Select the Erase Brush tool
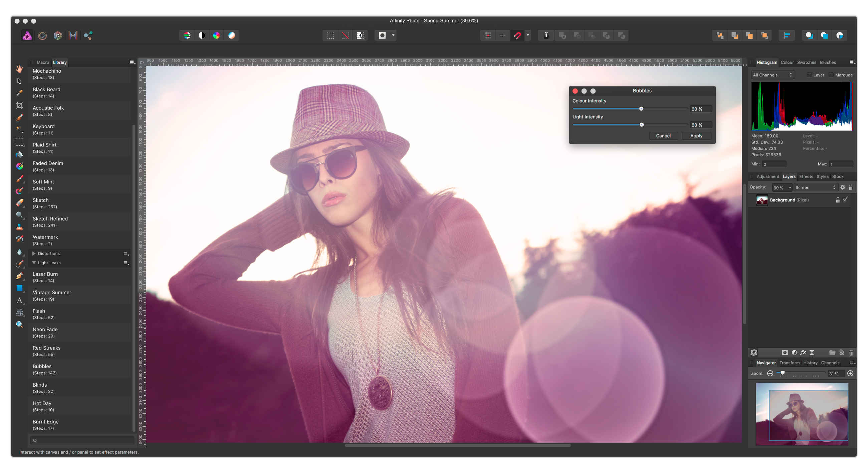 (x=20, y=203)
